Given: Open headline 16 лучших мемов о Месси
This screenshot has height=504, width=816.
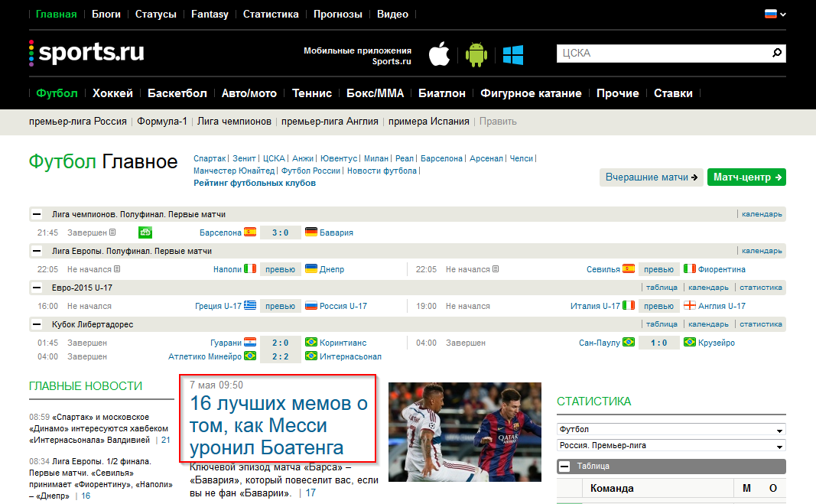Looking at the screenshot, I should [x=278, y=425].
